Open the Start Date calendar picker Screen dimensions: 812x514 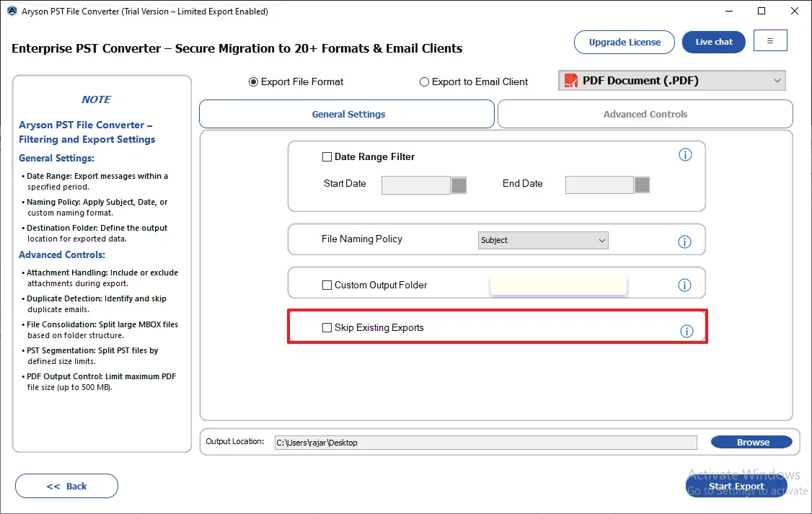[x=459, y=185]
